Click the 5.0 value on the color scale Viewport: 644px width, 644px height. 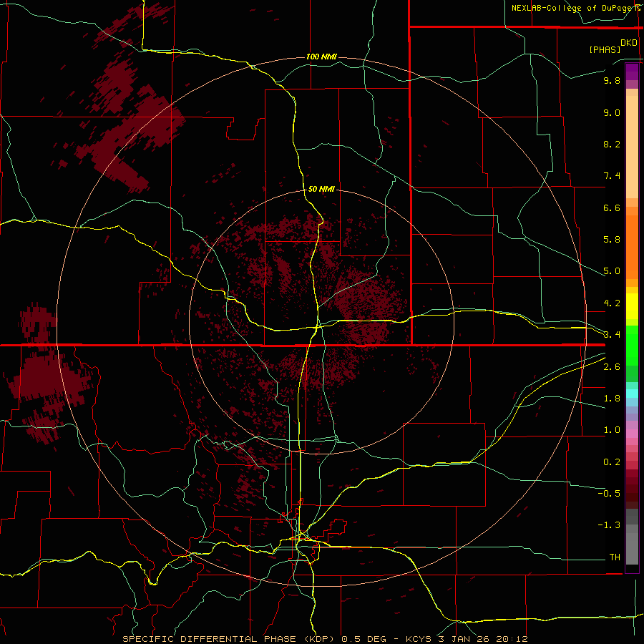click(612, 271)
